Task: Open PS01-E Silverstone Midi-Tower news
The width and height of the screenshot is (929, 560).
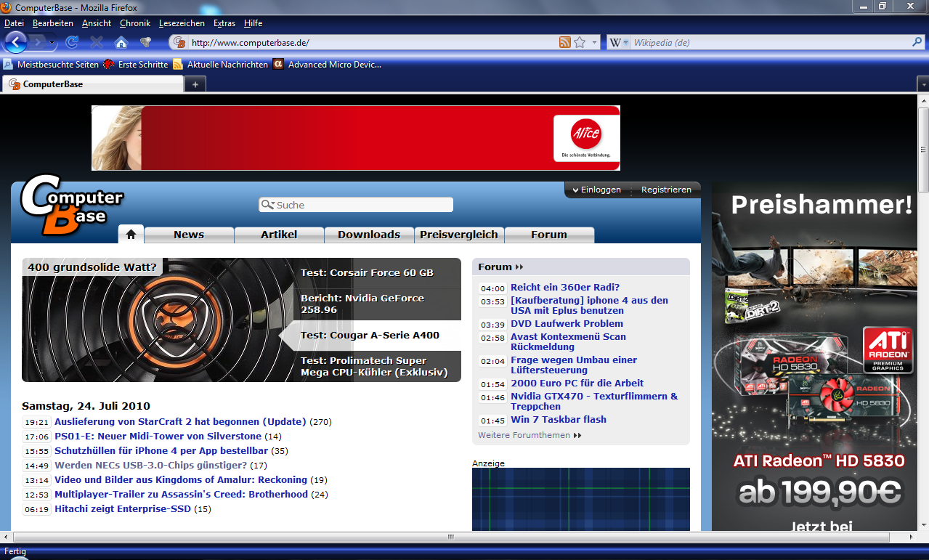Action: (x=158, y=437)
